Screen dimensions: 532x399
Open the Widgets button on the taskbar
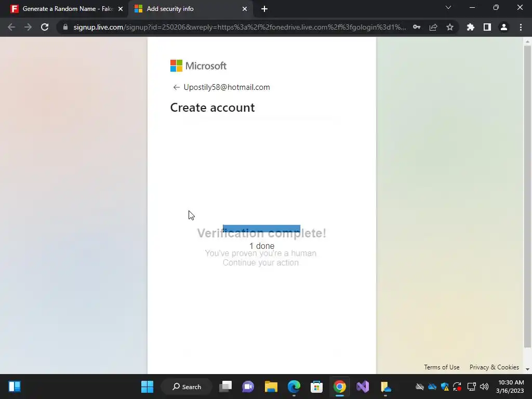(15, 387)
